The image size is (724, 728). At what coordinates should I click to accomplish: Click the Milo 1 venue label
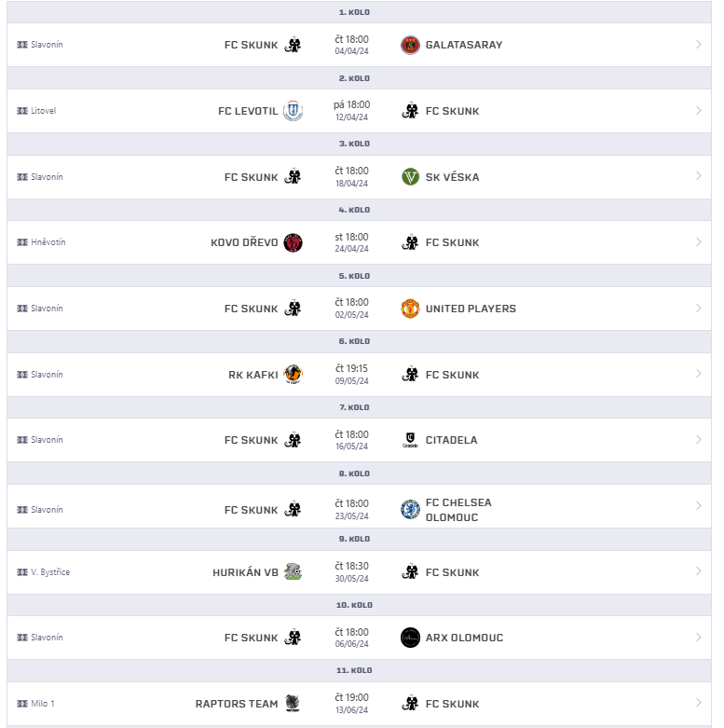click(x=43, y=704)
